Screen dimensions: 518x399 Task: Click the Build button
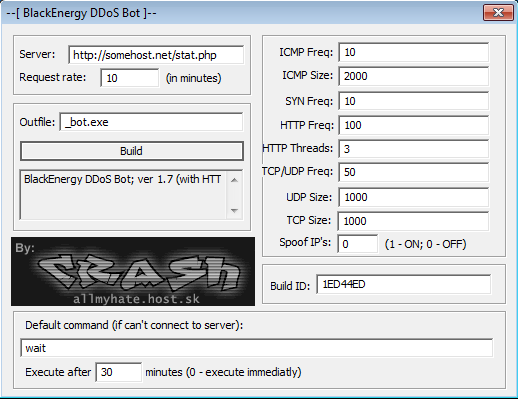click(x=132, y=151)
